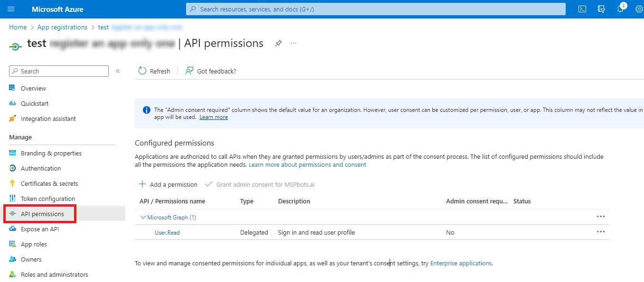Pin the API permissions page
The height and width of the screenshot is (282, 644).
click(x=278, y=43)
